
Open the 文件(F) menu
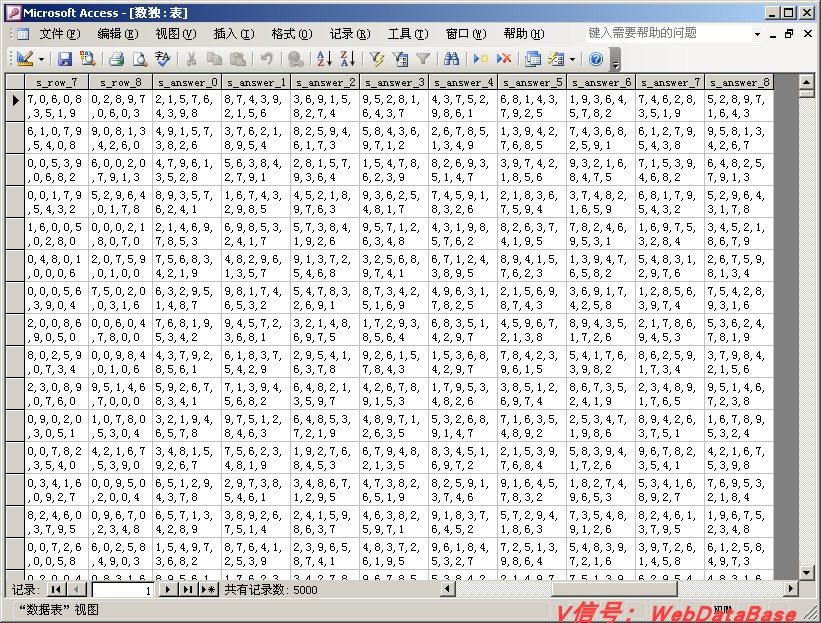(60, 34)
